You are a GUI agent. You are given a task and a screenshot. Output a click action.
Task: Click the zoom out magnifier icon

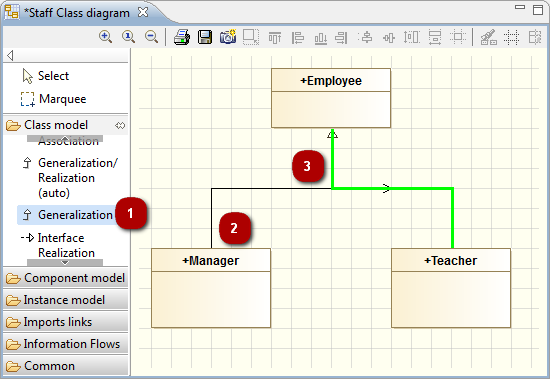[x=151, y=36]
